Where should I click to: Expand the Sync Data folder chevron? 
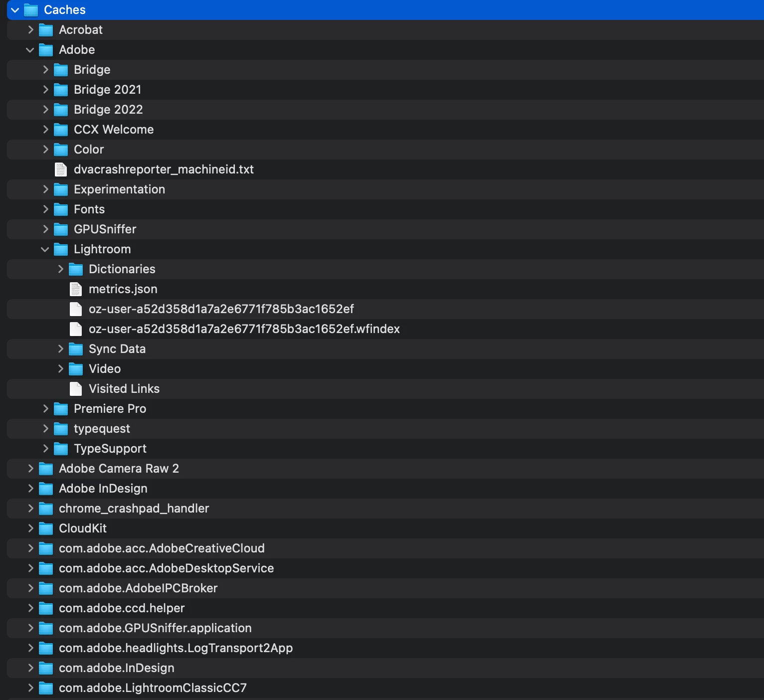(60, 349)
